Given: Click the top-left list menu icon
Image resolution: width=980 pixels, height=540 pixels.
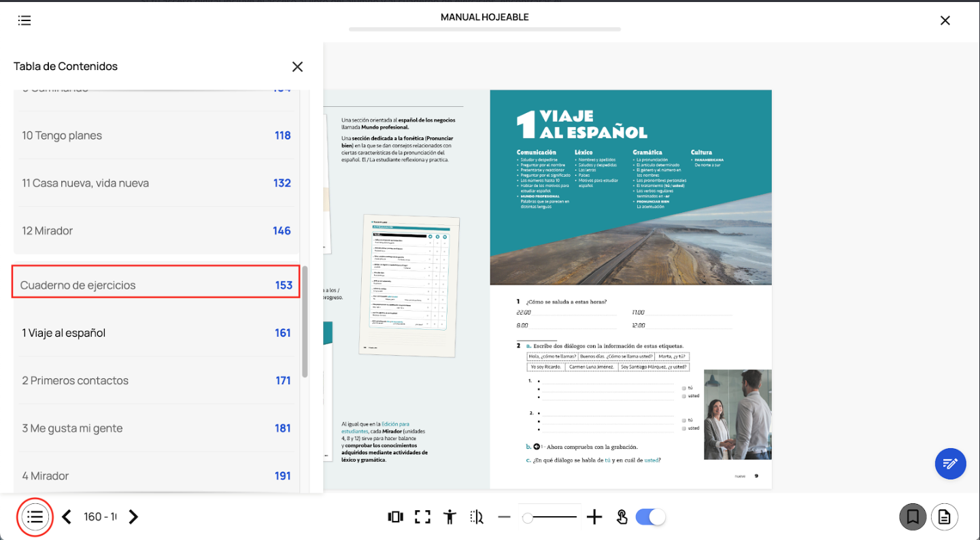Looking at the screenshot, I should pyautogui.click(x=24, y=20).
